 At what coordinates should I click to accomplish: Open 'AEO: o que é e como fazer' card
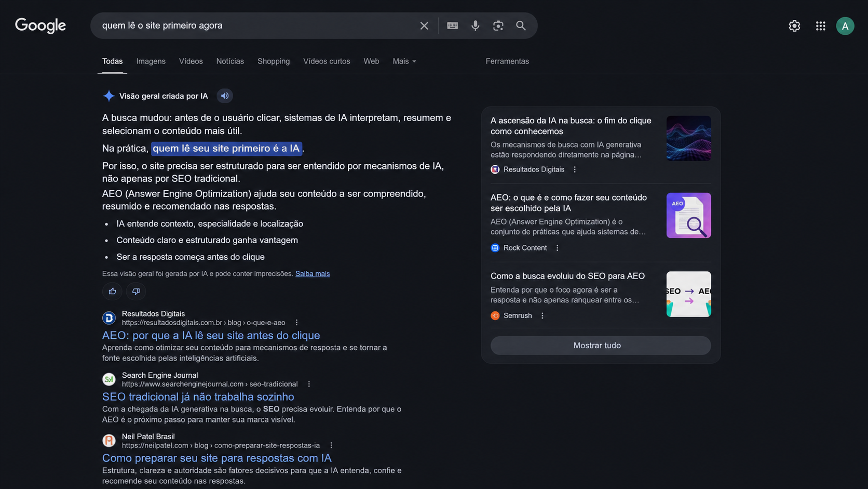(x=568, y=203)
